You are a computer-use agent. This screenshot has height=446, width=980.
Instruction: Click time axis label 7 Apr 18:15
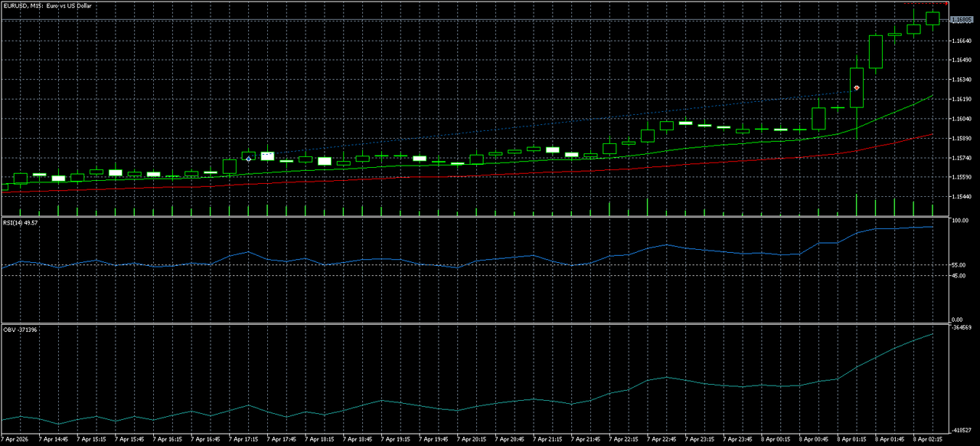pos(321,440)
